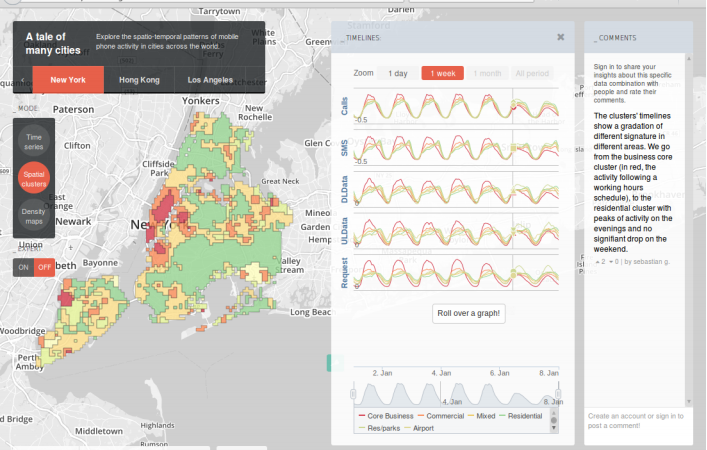
Task: Select Spatial clusters mode
Action: tap(34, 178)
